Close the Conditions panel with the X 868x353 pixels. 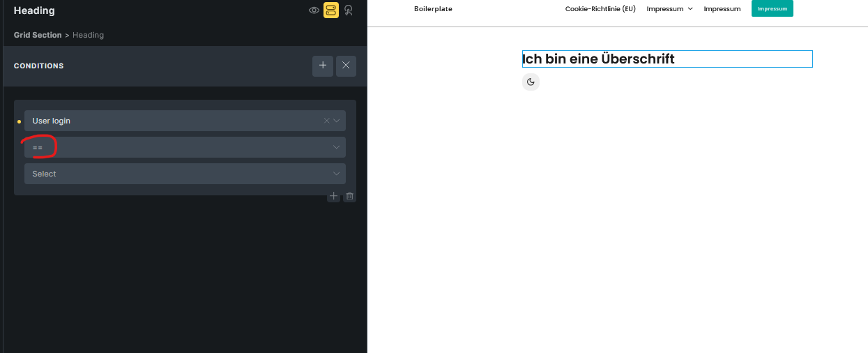coord(347,66)
